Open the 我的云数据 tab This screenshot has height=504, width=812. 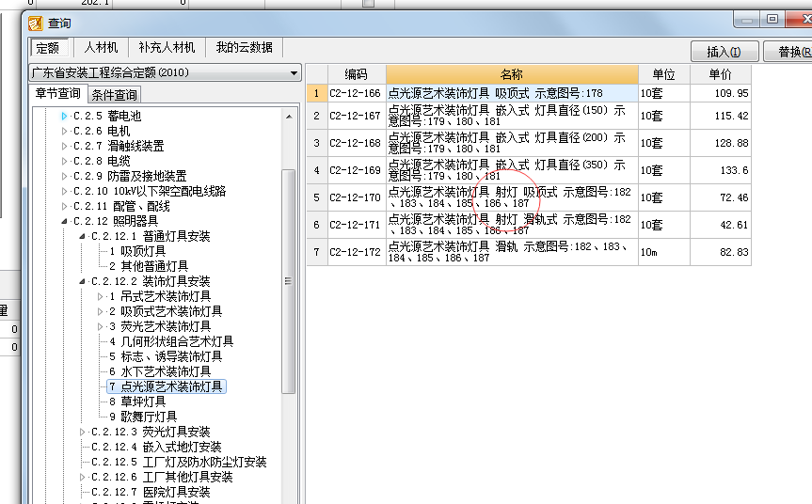pyautogui.click(x=244, y=48)
